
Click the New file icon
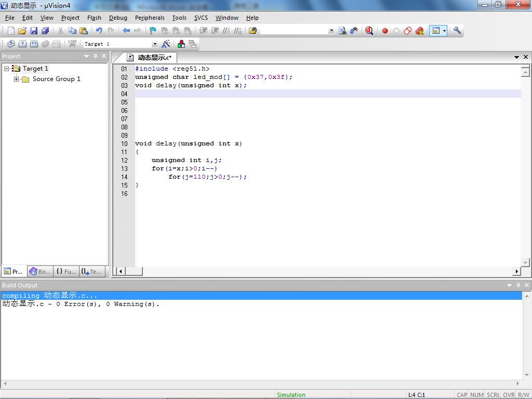point(11,31)
